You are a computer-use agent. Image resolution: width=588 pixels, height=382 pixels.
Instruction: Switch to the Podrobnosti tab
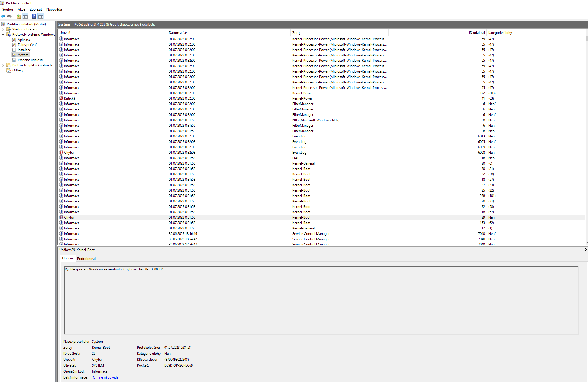(86, 259)
